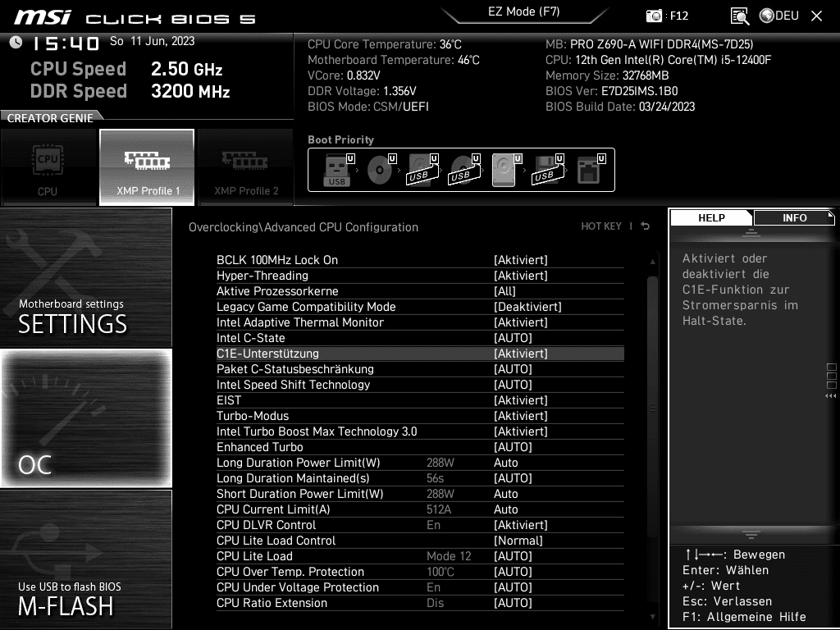Viewport: 840px width, 630px height.
Task: Click the CREATOR GENIE label
Action: [x=50, y=118]
